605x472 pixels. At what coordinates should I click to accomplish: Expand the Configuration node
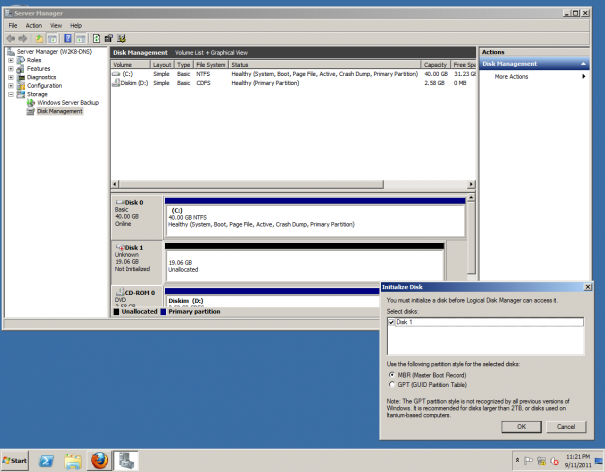(x=11, y=86)
